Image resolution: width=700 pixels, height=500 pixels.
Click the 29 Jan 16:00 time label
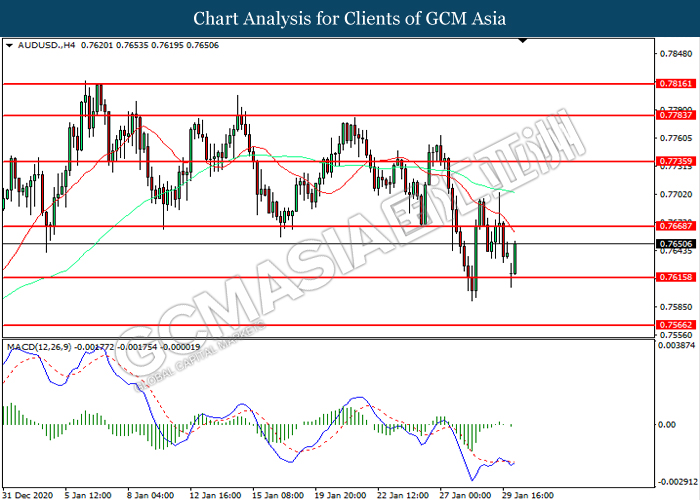pos(528,495)
